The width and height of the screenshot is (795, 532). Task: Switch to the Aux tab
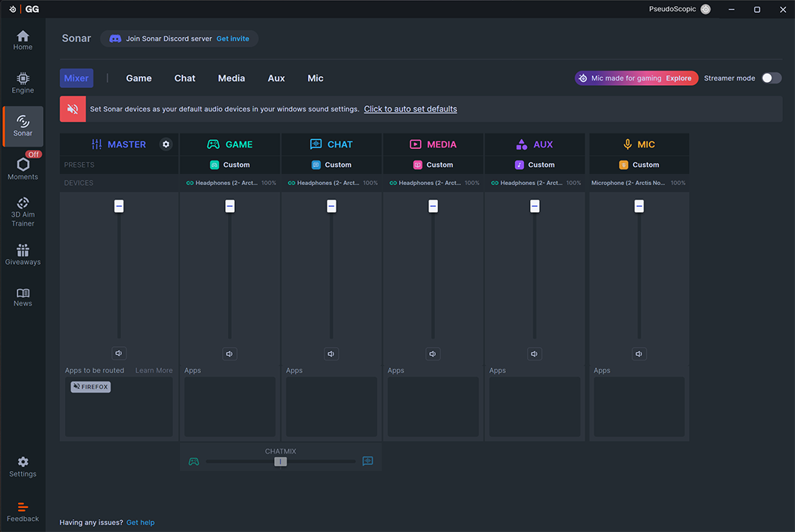pyautogui.click(x=276, y=78)
